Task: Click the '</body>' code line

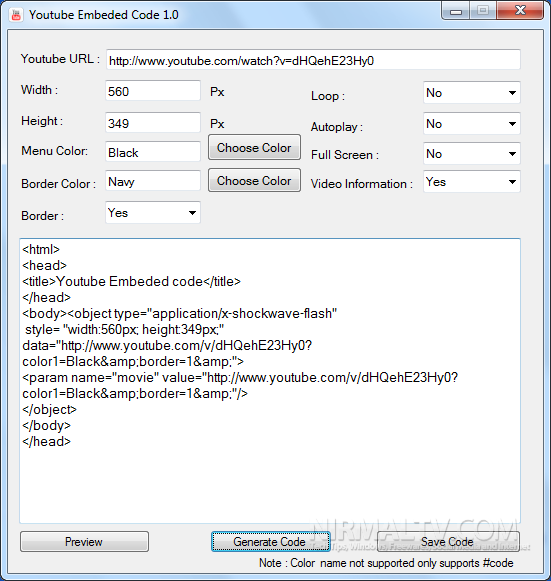Action: coord(46,425)
